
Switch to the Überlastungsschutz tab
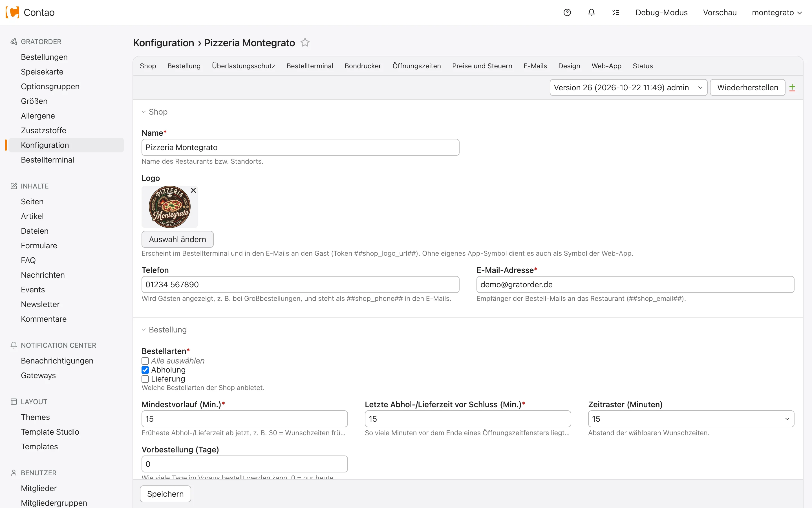point(243,66)
